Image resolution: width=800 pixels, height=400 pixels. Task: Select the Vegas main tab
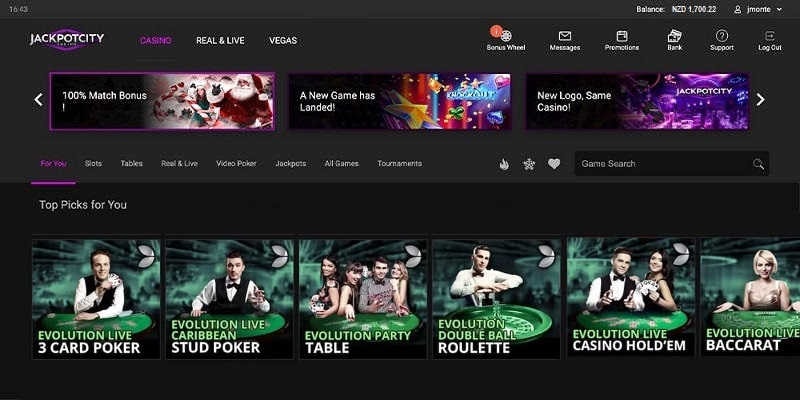click(x=283, y=40)
